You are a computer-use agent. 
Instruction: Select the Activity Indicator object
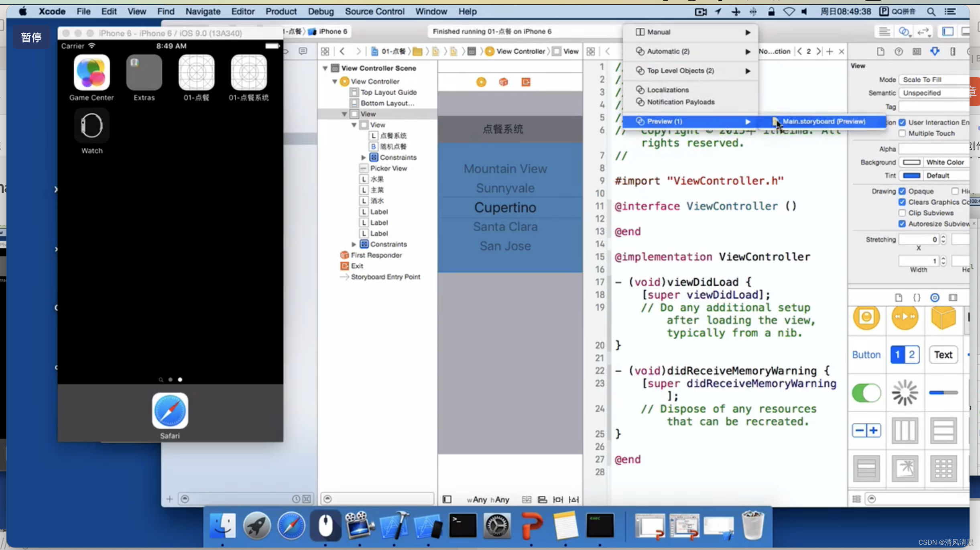pos(905,393)
